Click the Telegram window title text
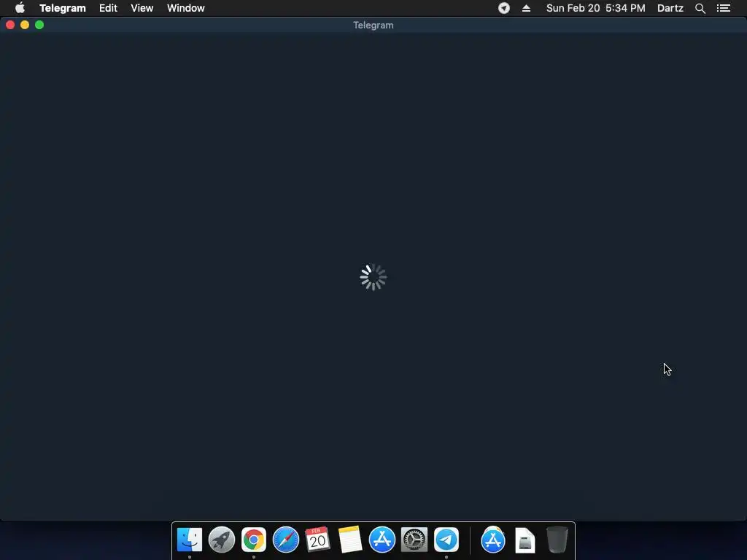Viewport: 747px width, 560px height. [x=373, y=26]
